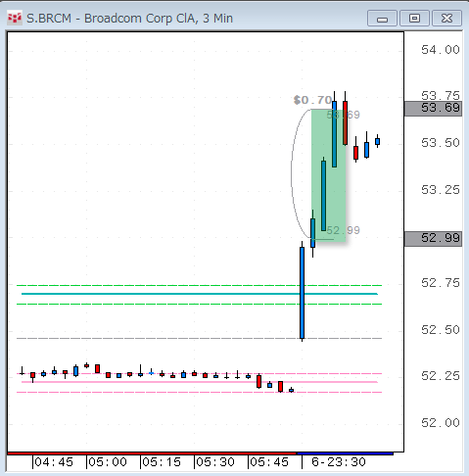Click the 52.99 price marker on the axis
The width and height of the screenshot is (469, 476).
(433, 238)
